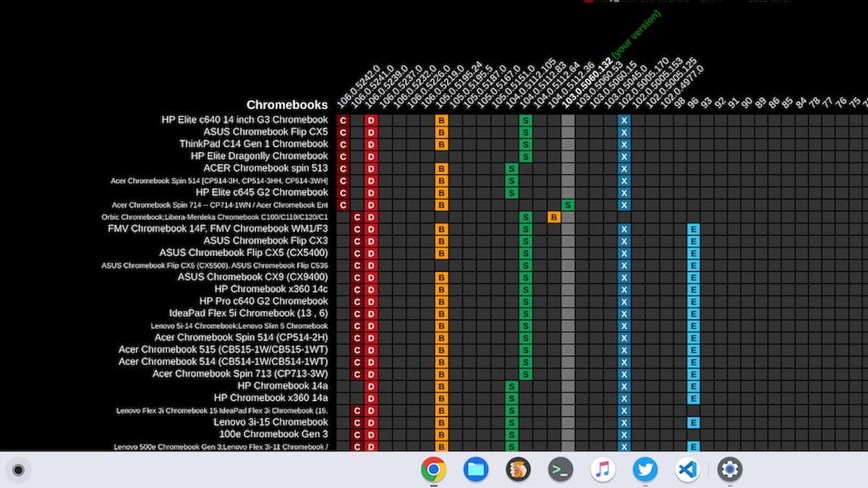Image resolution: width=868 pixels, height=488 pixels.
Task: Click light blue E cell for FMV Chromebook 14F
Action: click(x=694, y=229)
